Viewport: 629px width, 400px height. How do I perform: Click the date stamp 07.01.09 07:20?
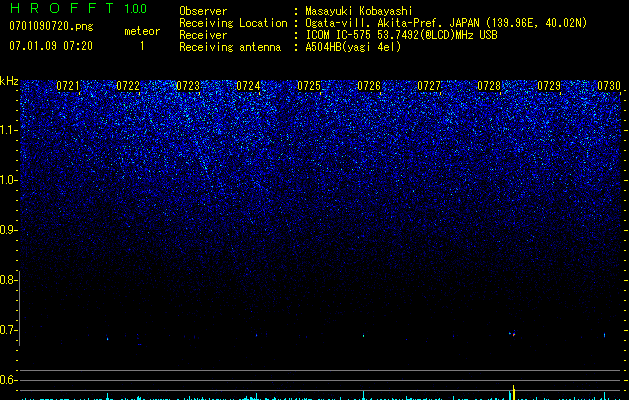pyautogui.click(x=51, y=46)
